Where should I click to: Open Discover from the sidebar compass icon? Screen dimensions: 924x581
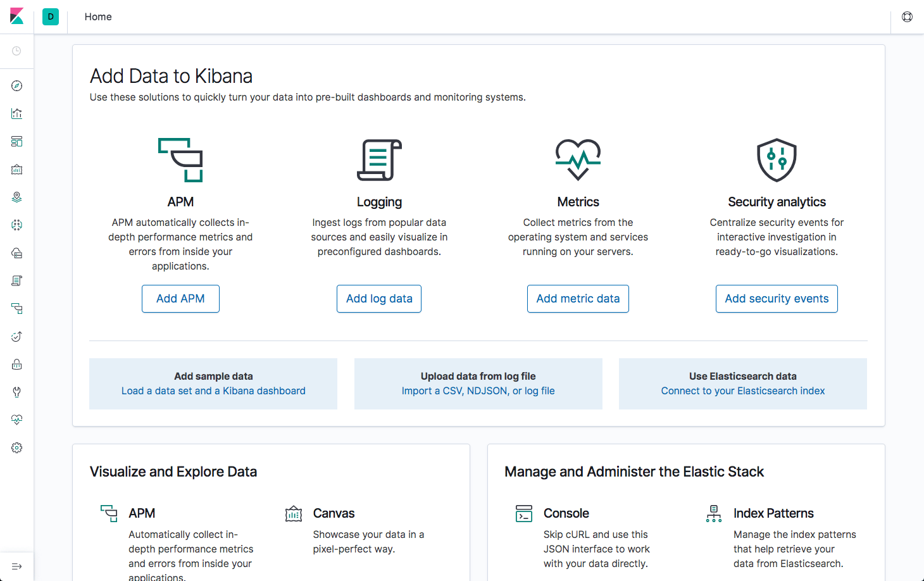tap(16, 85)
